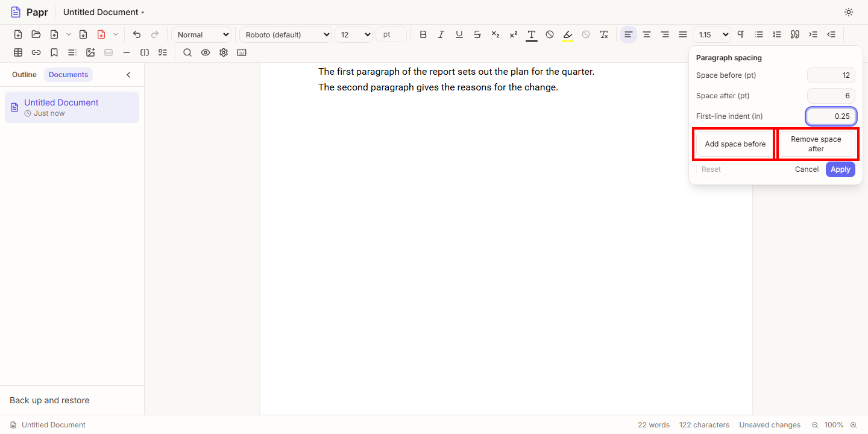Open the Roboto font family dropdown
This screenshot has width=868, height=434.
click(x=286, y=34)
